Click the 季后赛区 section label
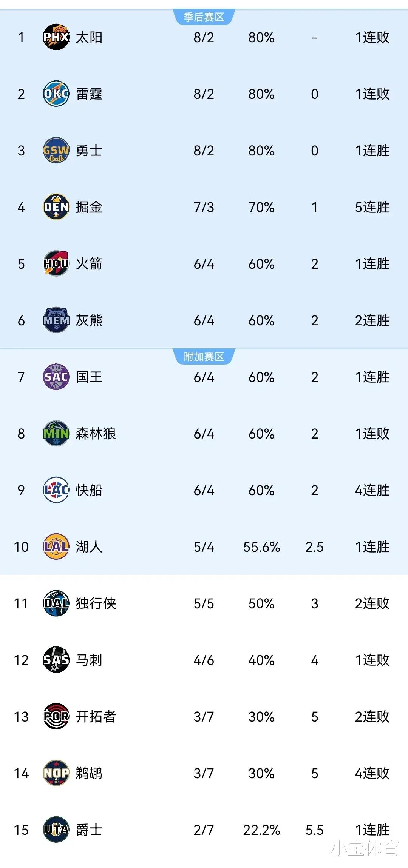The image size is (408, 868). [x=204, y=17]
